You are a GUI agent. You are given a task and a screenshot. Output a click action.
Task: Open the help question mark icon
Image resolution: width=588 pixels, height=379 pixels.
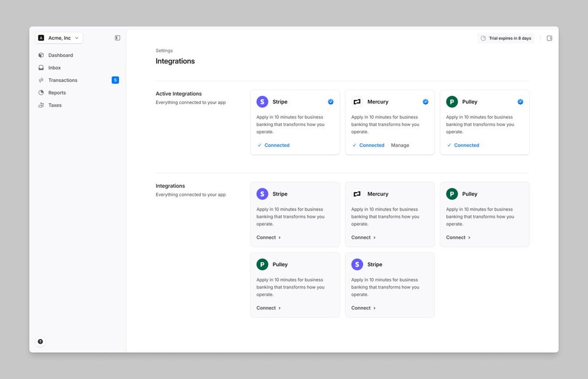coord(40,342)
